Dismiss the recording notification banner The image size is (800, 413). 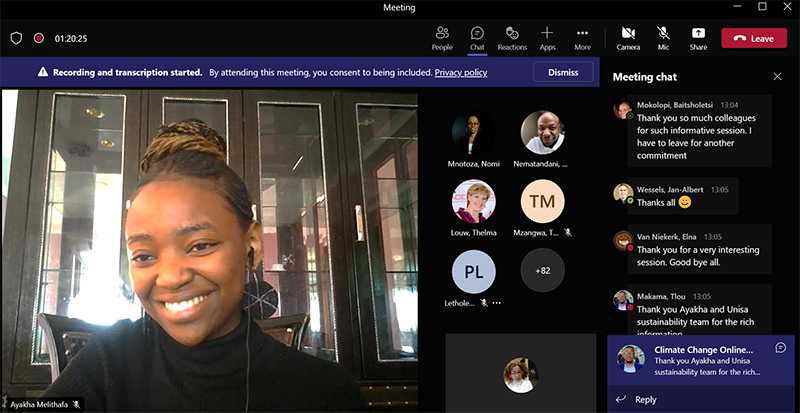[563, 72]
